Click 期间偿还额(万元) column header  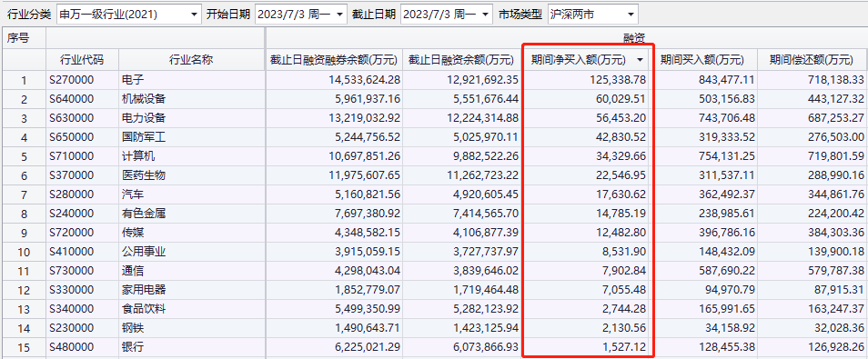click(812, 60)
